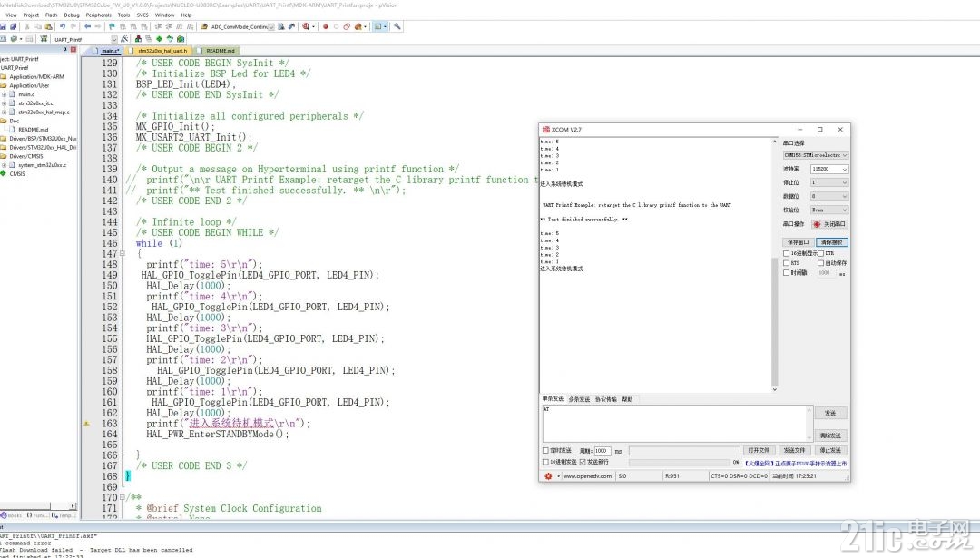Click the 保存窗口 button in XCOM
The image size is (980, 558).
[798, 242]
